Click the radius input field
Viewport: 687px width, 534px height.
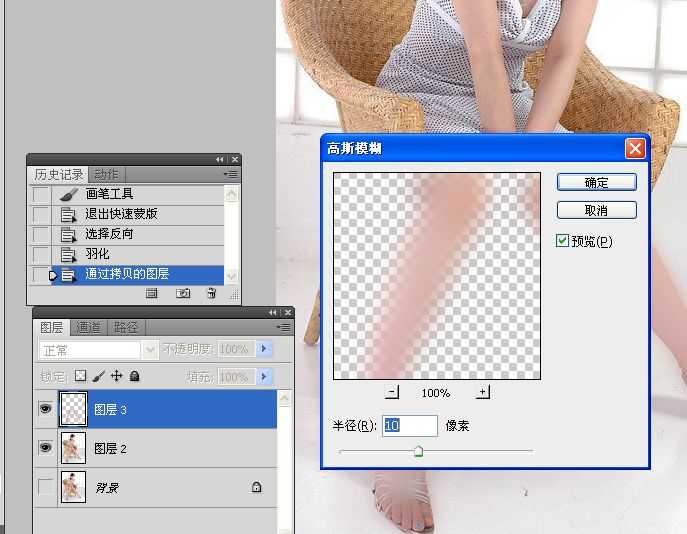pyautogui.click(x=410, y=425)
